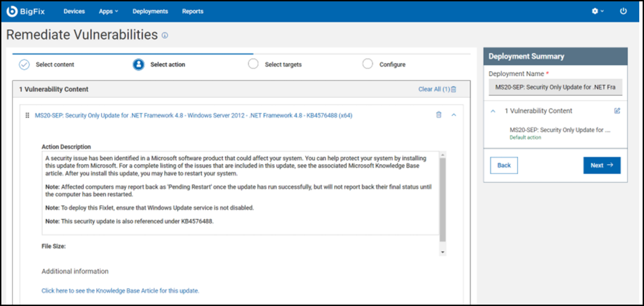The image size is (644, 306).
Task: Click the Select action step label
Action: coord(168,64)
